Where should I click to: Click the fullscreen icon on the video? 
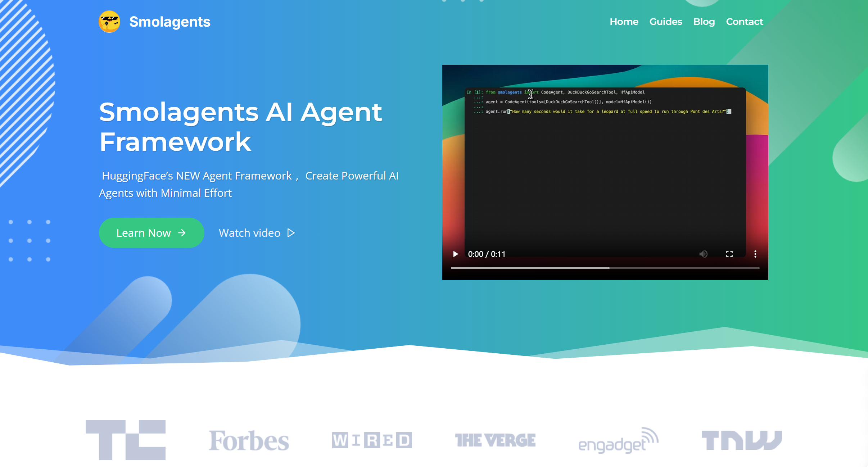[729, 254]
